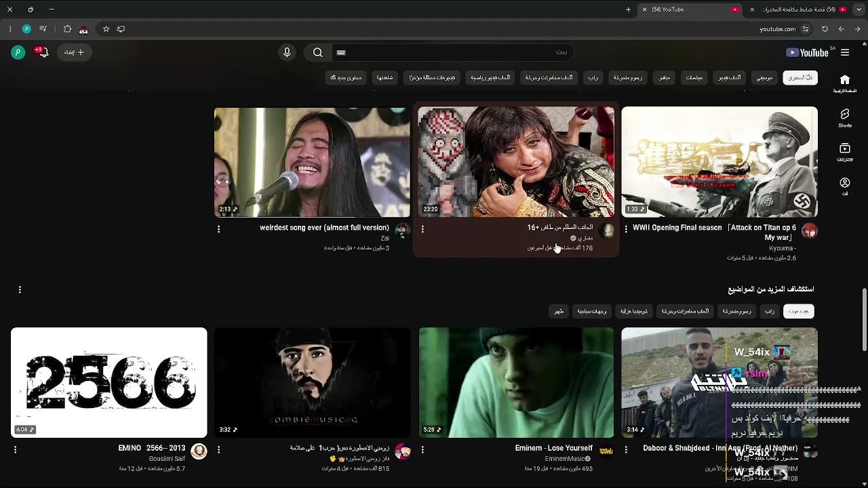Play the weirdest song ever thumbnail
The width and height of the screenshot is (868, 488).
(x=312, y=162)
